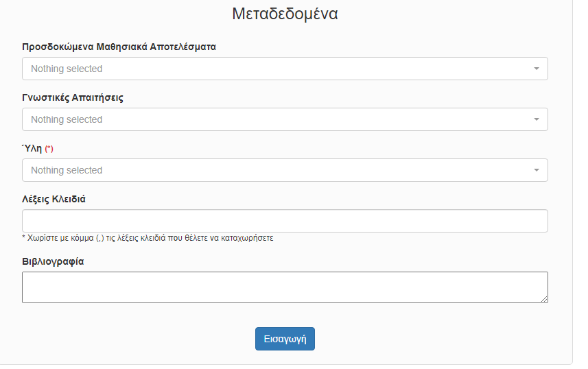Viewport: 588px width, 369px height.
Task: Click the comma-separation hint under Λέξεις Κλειδιά
Action: pyautogui.click(x=148, y=238)
